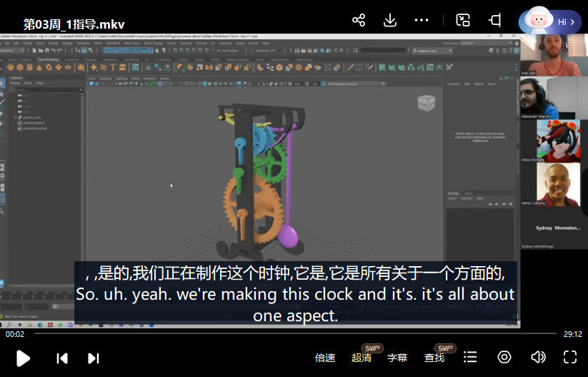The width and height of the screenshot is (588, 377).
Task: Open the picture-in-picture mini window icon
Action: (463, 20)
